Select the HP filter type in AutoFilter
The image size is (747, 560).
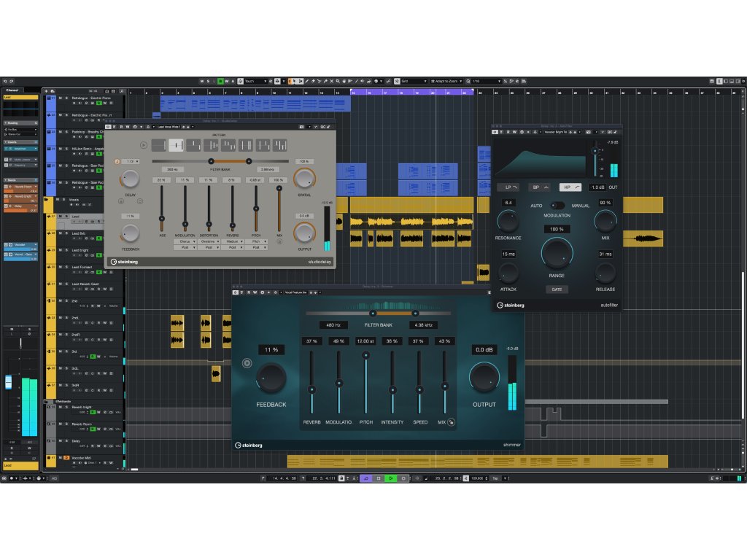[x=570, y=187]
